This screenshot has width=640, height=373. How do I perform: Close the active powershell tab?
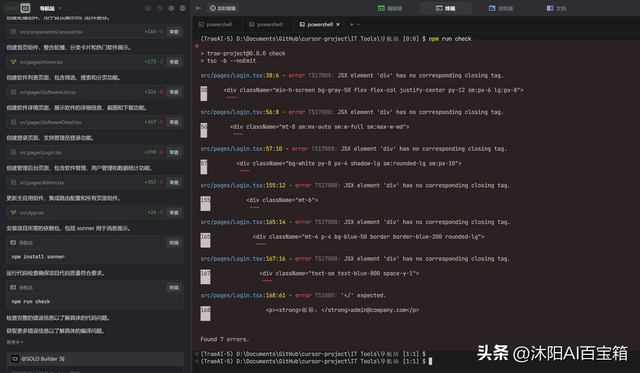(x=338, y=24)
